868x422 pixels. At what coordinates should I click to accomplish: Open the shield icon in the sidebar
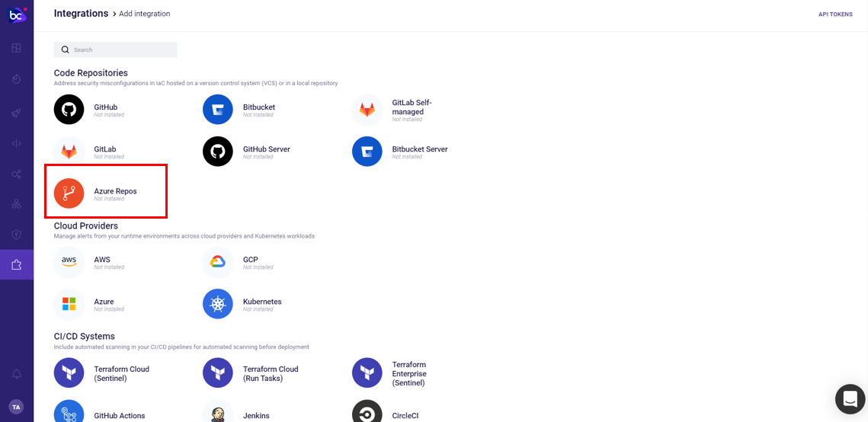point(17,235)
